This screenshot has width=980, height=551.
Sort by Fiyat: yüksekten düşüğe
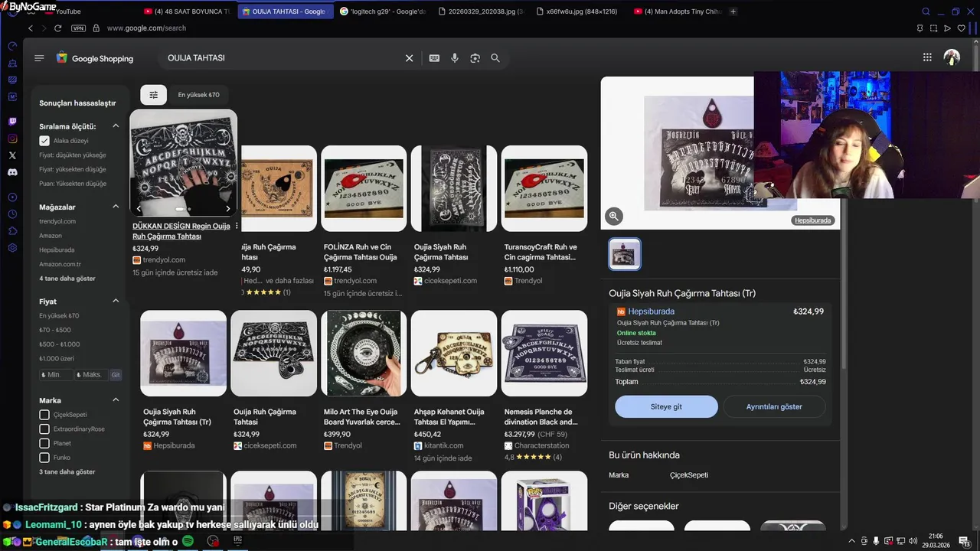[x=73, y=170]
